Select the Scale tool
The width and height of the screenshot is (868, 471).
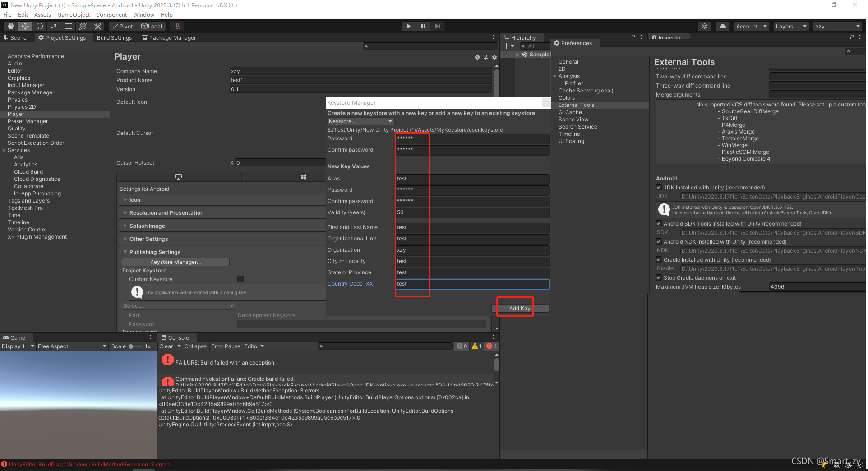point(54,26)
